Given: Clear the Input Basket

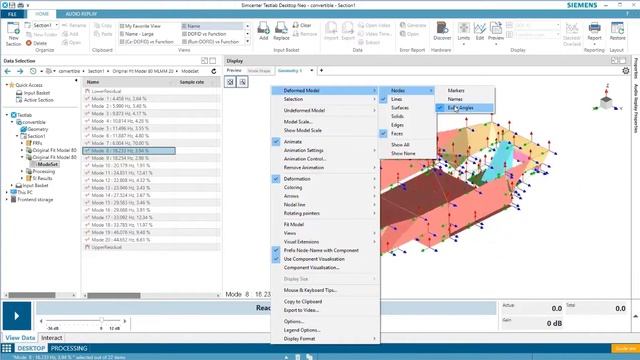Looking at the screenshot, I should coord(302,25).
